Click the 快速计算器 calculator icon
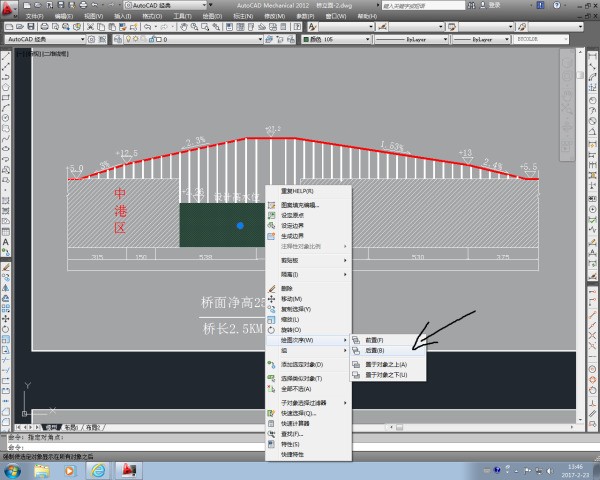This screenshot has width=600, height=480. point(271,423)
